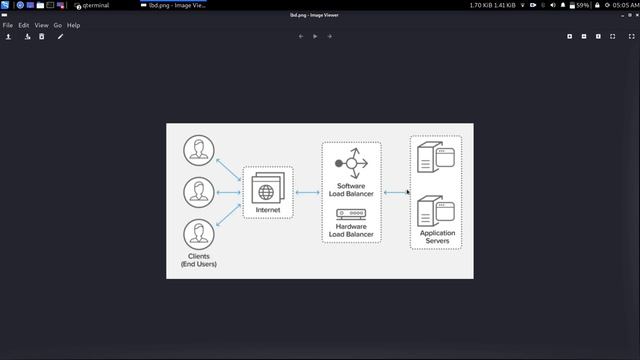Go to the previous image arrow

pyautogui.click(x=301, y=36)
